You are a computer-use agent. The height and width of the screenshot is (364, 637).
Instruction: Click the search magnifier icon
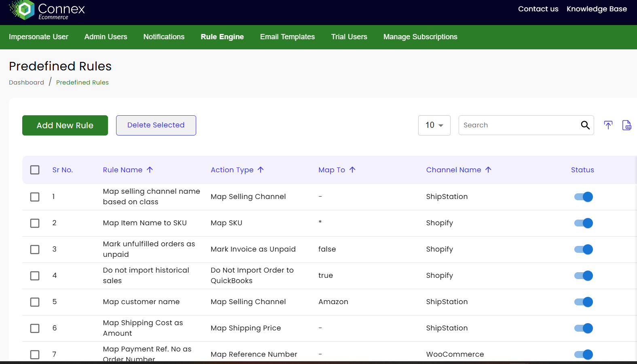(585, 125)
